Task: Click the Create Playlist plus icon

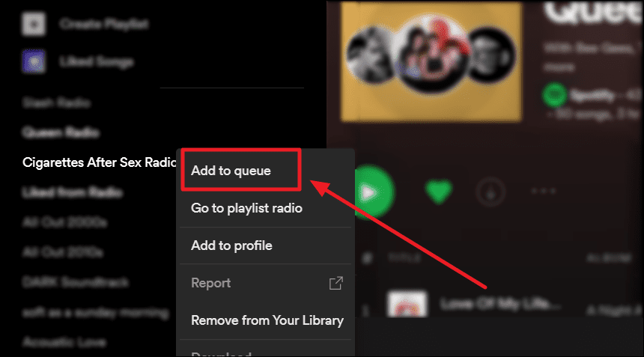Action: coord(34,24)
